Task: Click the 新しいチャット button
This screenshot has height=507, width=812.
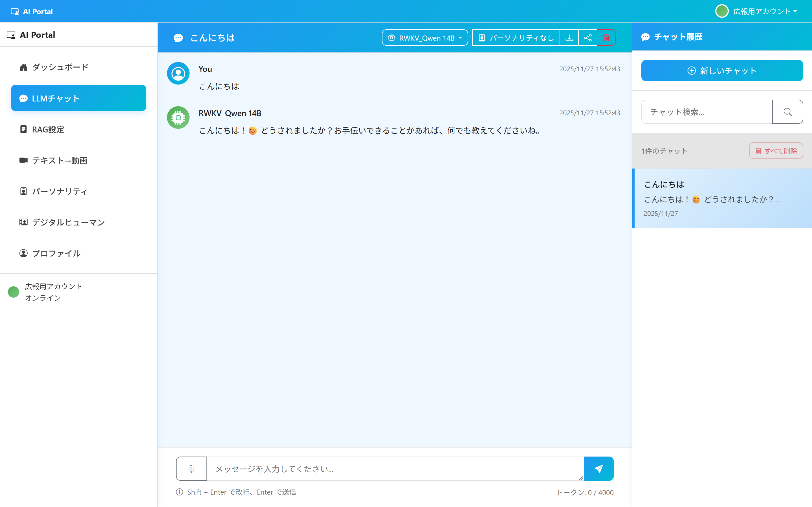Action: [x=722, y=71]
